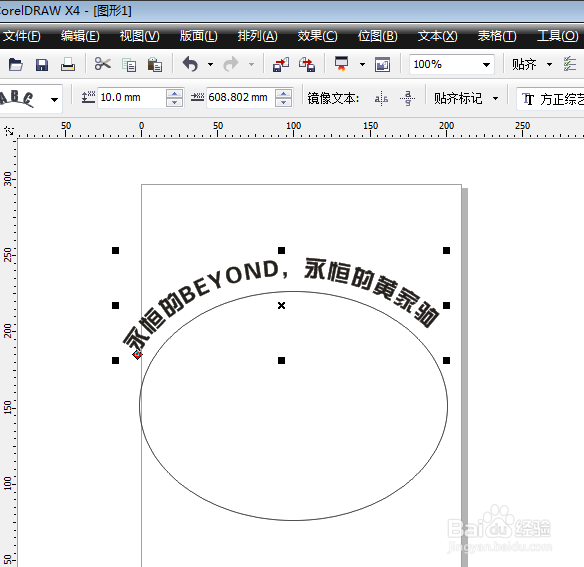
Task: Open the 位图(B) menu
Action: 378,36
